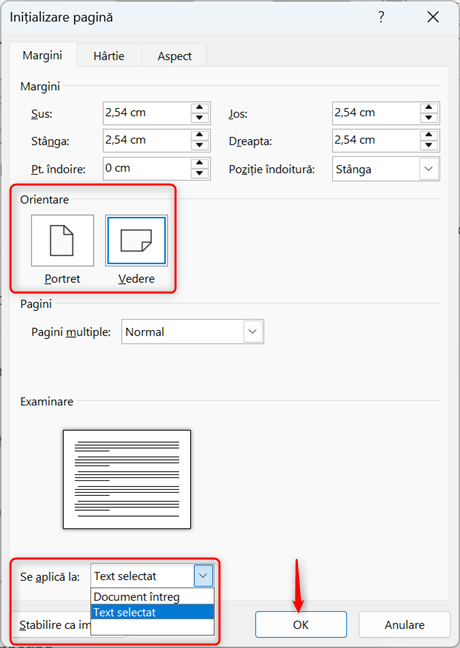Select the Vedere landscape orientation icon

point(136,240)
